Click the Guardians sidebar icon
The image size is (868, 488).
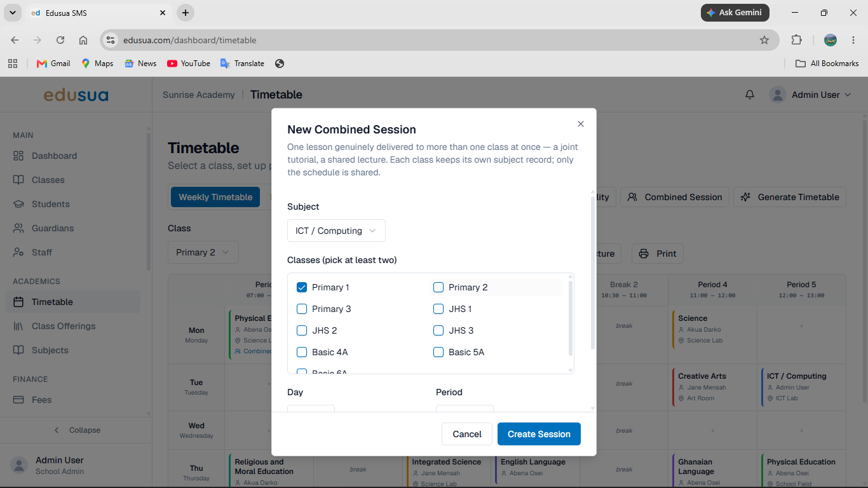[18, 228]
